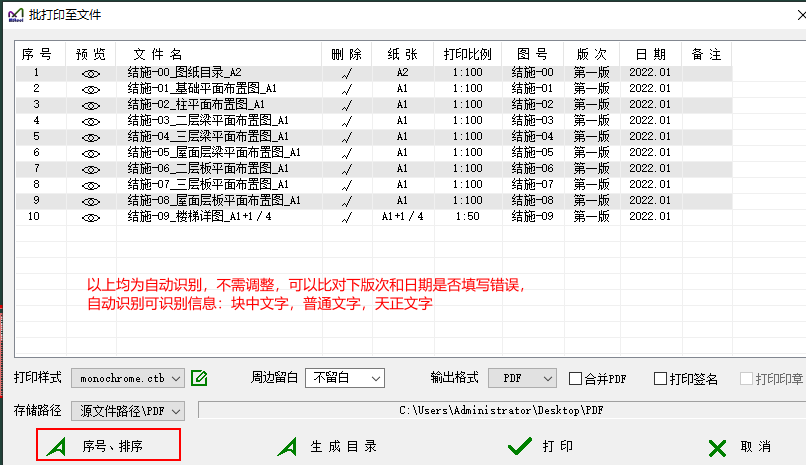Toggle the 打印印章 checkbox

click(746, 379)
